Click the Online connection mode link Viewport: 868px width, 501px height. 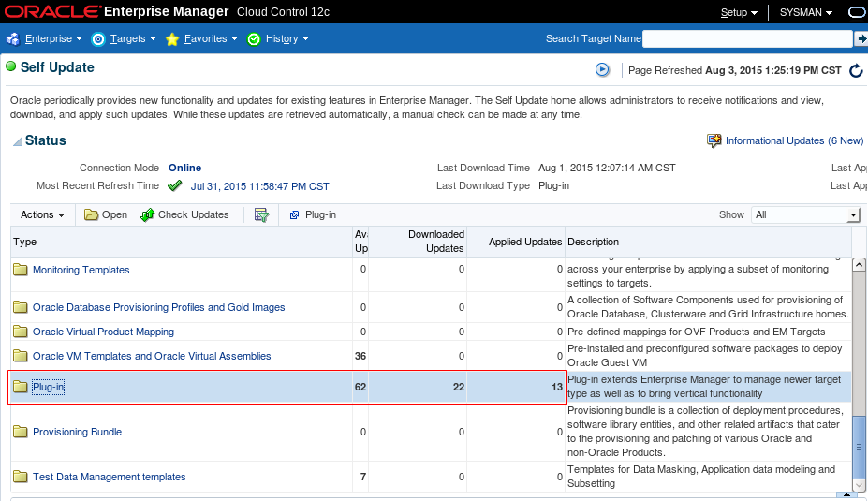click(x=184, y=168)
